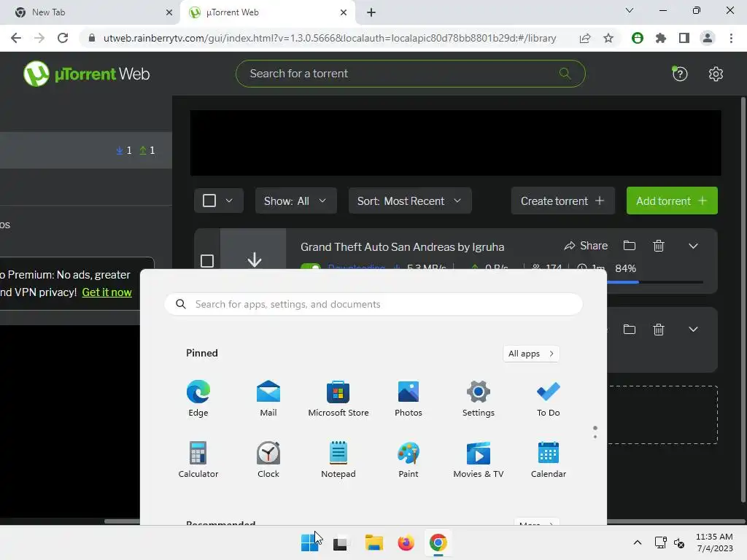Click the Windows Start button

tap(309, 542)
